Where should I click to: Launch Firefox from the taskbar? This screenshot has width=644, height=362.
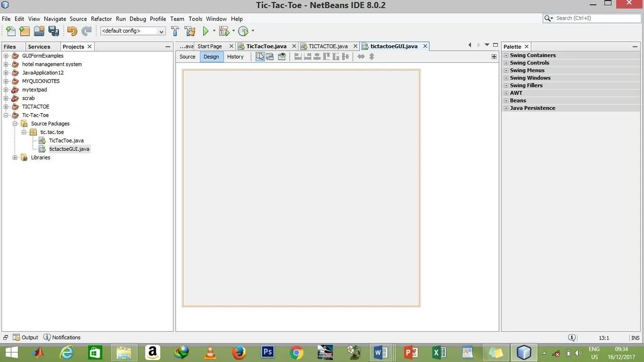(x=239, y=352)
